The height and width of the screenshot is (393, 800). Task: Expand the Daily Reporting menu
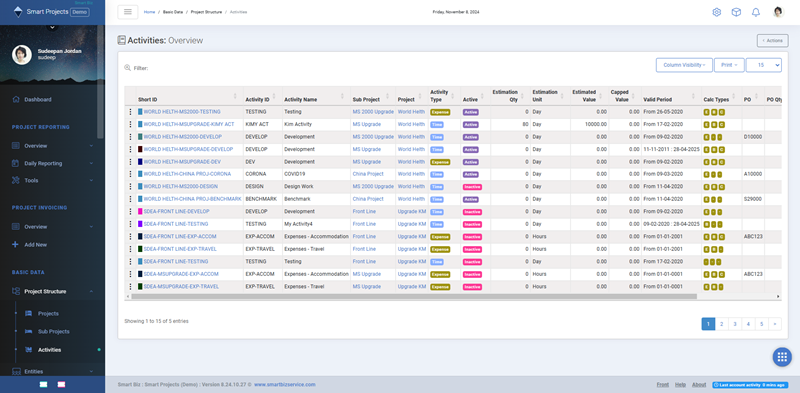coord(91,163)
